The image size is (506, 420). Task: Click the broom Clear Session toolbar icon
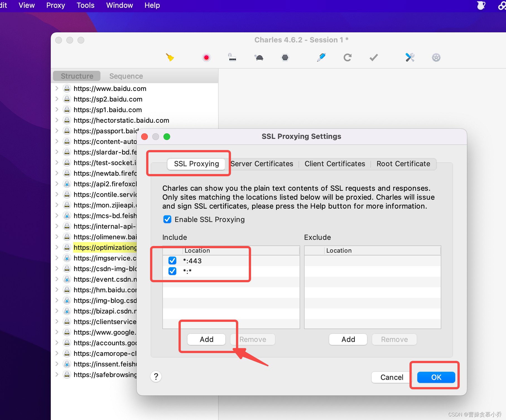pyautogui.click(x=170, y=57)
